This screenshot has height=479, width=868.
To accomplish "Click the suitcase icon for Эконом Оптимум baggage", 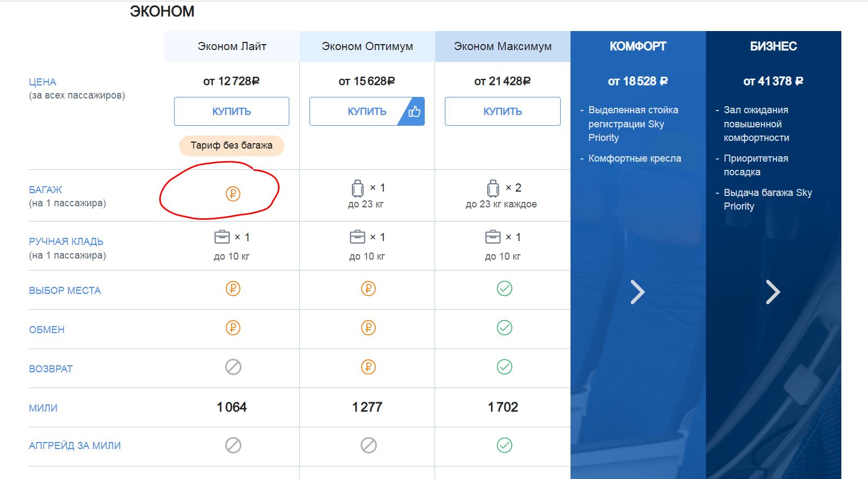I will point(357,188).
